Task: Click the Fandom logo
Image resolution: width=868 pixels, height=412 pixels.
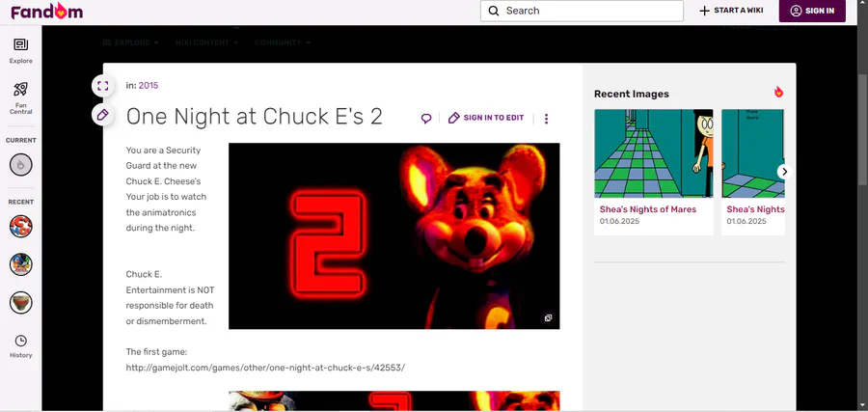Action: [x=47, y=11]
